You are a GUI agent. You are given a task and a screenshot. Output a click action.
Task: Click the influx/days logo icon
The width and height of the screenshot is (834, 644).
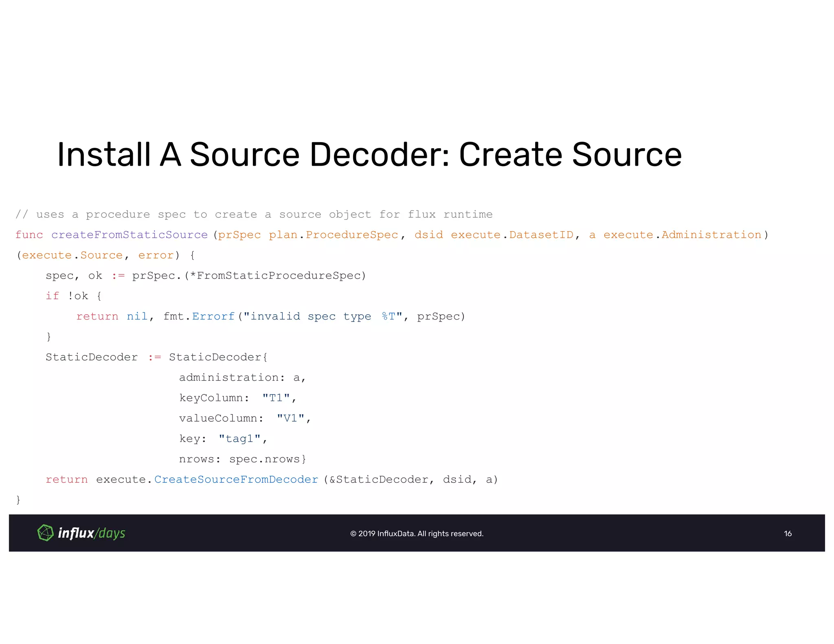tap(45, 533)
